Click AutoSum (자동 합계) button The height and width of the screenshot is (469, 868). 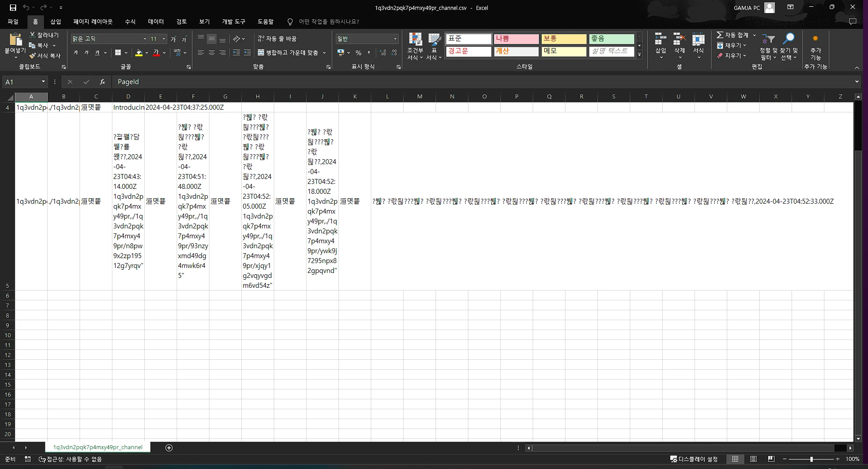pyautogui.click(x=732, y=35)
